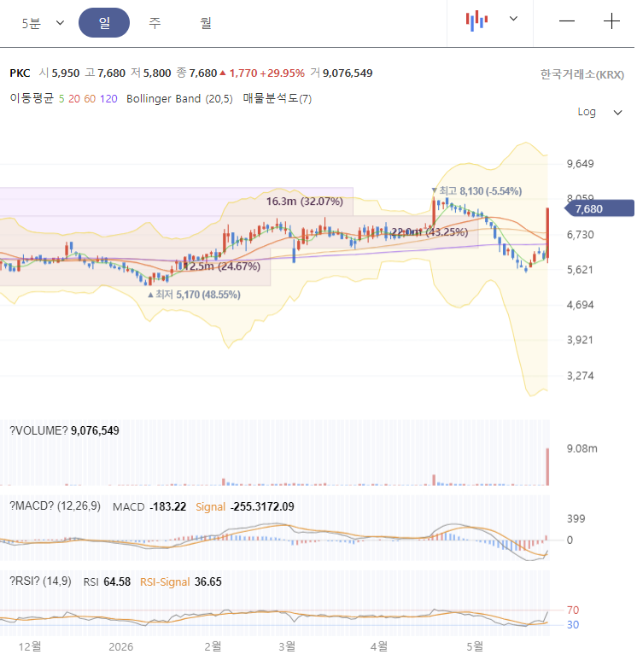Click the 최고 8,130 high marker

click(x=476, y=191)
